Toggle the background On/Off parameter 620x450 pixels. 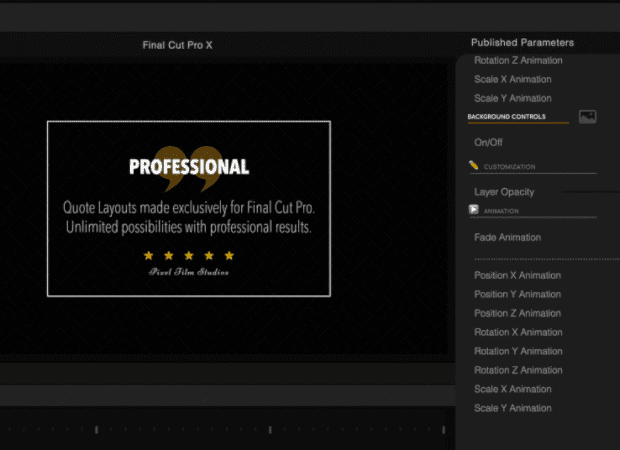[x=488, y=142]
